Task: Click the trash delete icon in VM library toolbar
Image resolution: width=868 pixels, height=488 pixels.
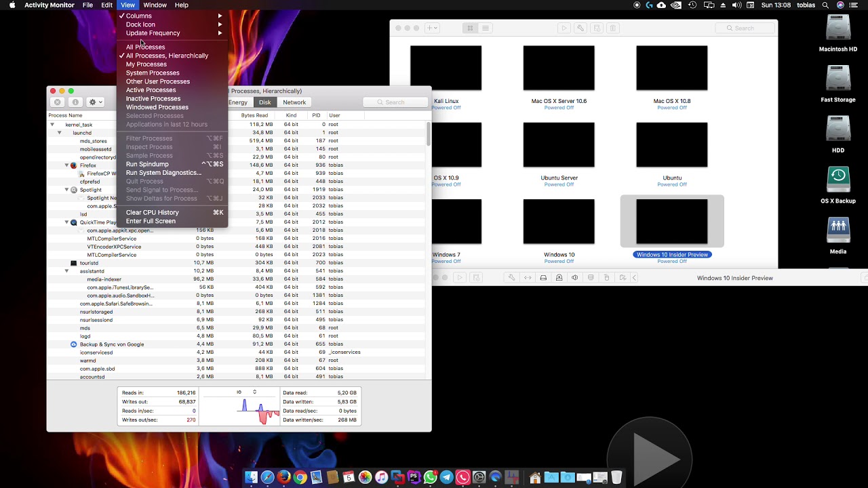Action: pos(613,28)
